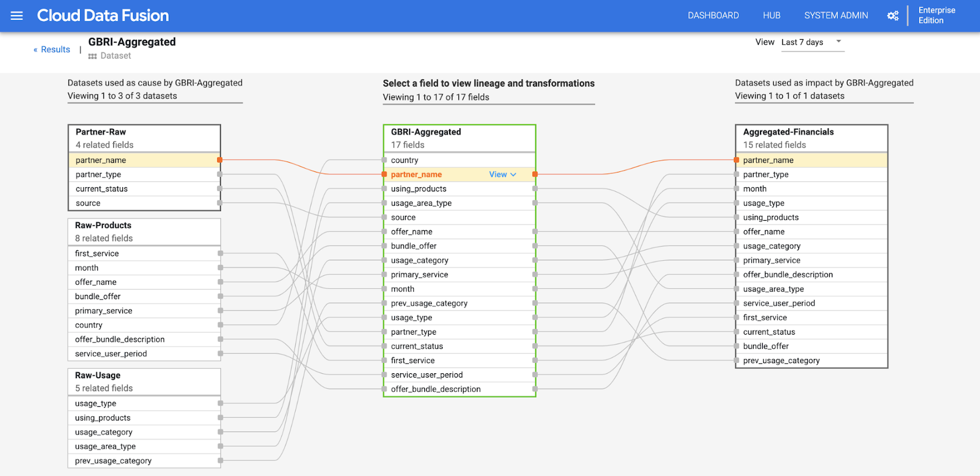This screenshot has height=476, width=980.
Task: Open the settings gear icon
Action: [893, 16]
